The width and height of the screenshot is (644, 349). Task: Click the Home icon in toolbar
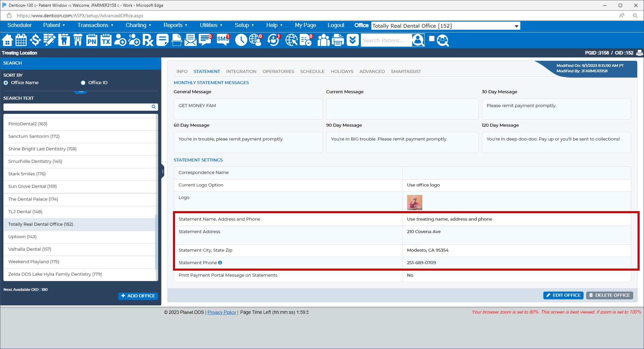(x=7, y=40)
